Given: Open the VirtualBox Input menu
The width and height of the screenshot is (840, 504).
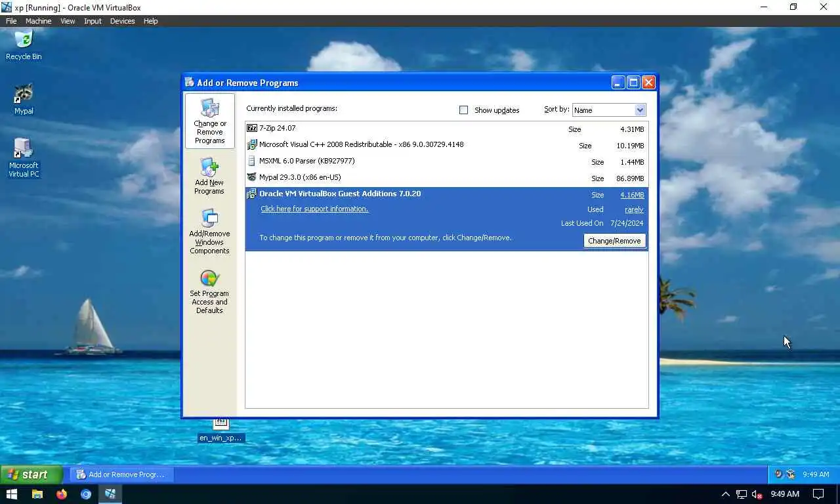Looking at the screenshot, I should tap(93, 21).
